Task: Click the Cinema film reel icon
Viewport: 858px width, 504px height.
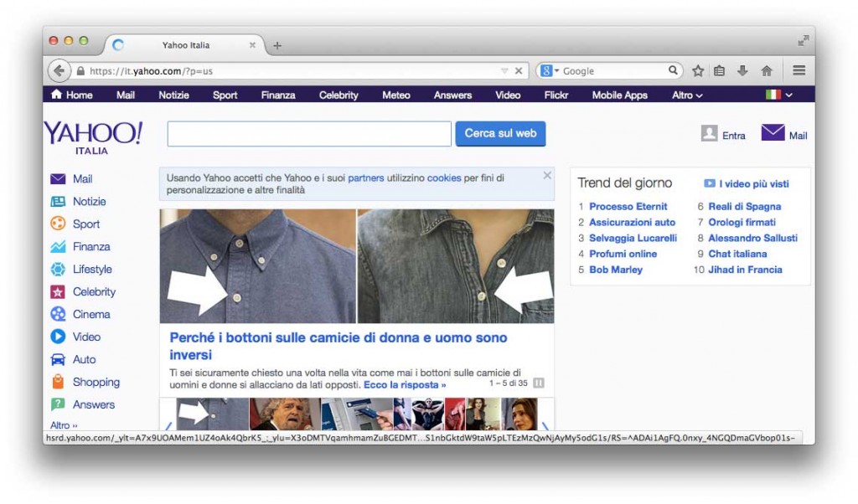Action: pyautogui.click(x=59, y=314)
